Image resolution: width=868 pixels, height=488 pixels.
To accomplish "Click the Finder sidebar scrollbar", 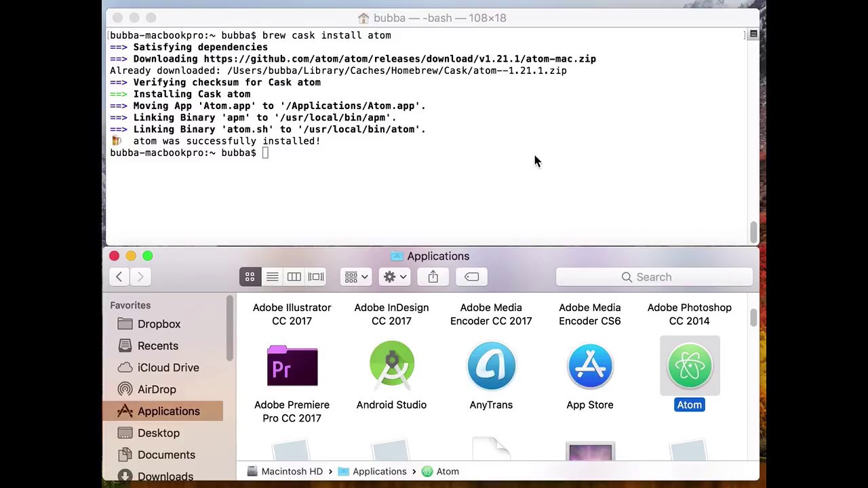I will [230, 328].
